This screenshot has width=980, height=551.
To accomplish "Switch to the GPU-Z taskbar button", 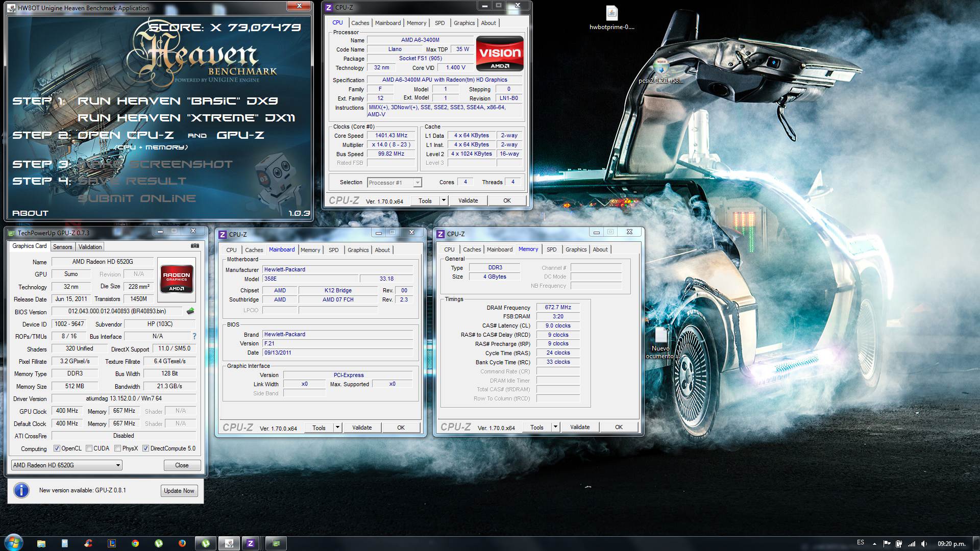I will pyautogui.click(x=276, y=543).
